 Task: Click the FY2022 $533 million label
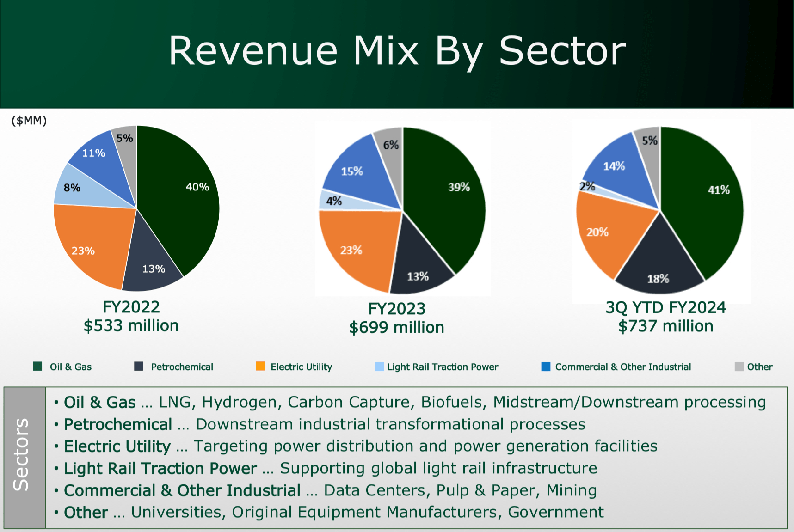(x=131, y=316)
